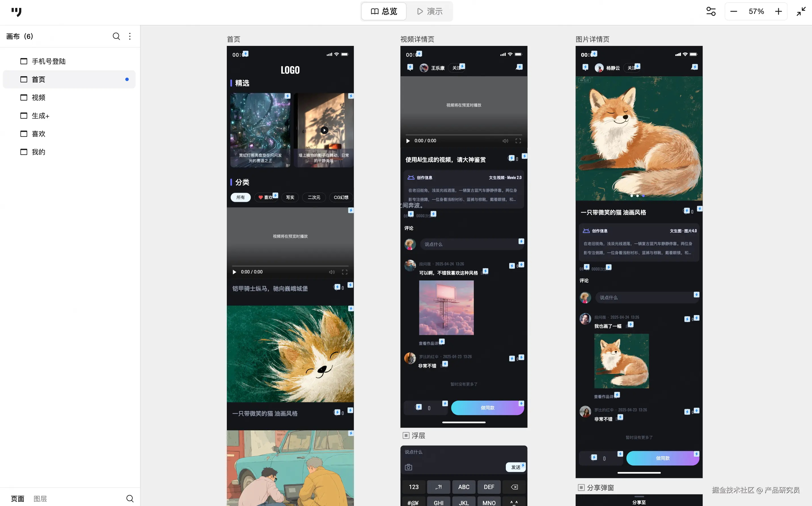
Task: Click the bottom-left panel search icon
Action: (130, 499)
